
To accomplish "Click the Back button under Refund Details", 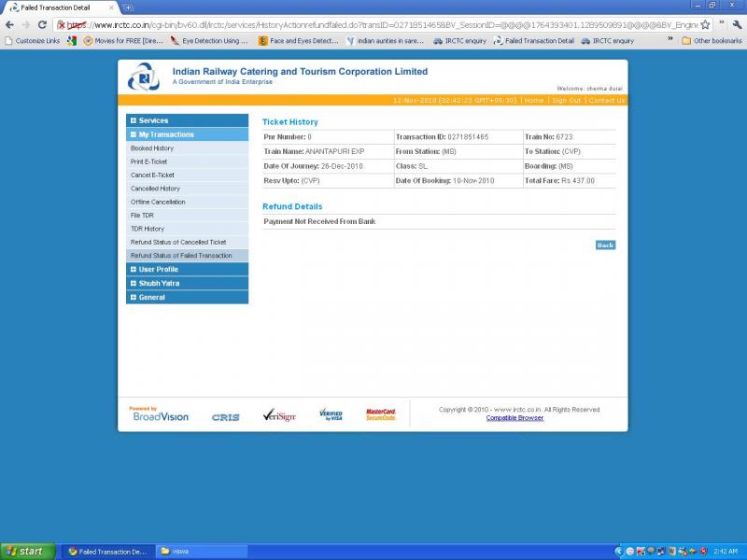I will (605, 245).
